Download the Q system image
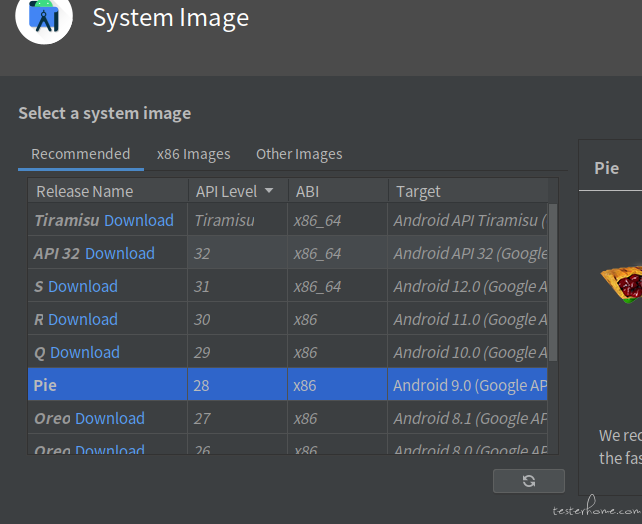Screen dimensions: 642x524 click(85, 352)
